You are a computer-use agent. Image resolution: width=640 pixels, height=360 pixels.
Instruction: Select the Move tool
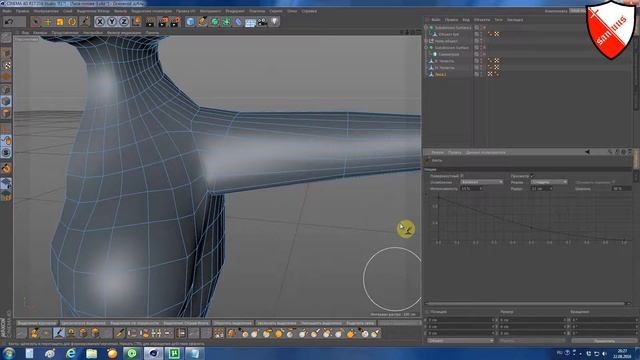(x=48, y=22)
